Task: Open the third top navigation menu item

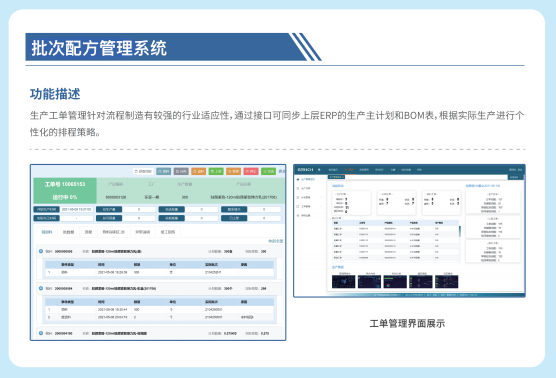Action: 364,170
